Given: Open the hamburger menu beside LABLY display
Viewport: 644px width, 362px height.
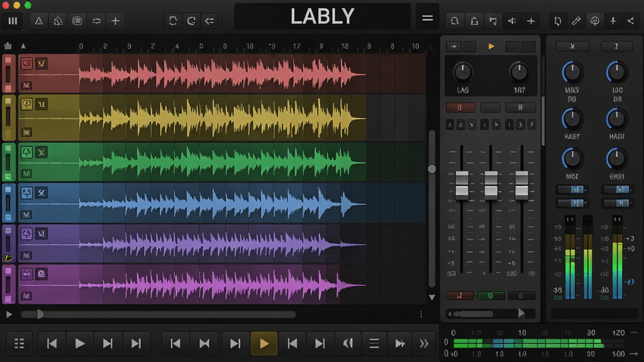Looking at the screenshot, I should click(428, 18).
